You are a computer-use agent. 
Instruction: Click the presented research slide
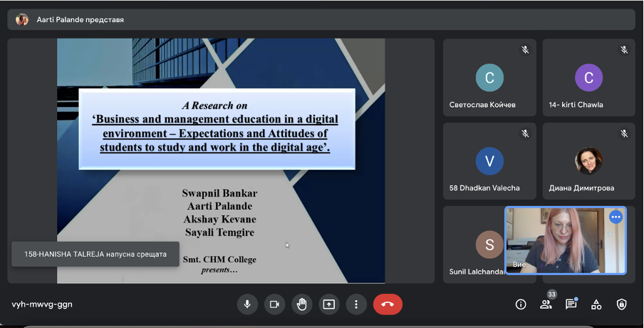pos(221,160)
